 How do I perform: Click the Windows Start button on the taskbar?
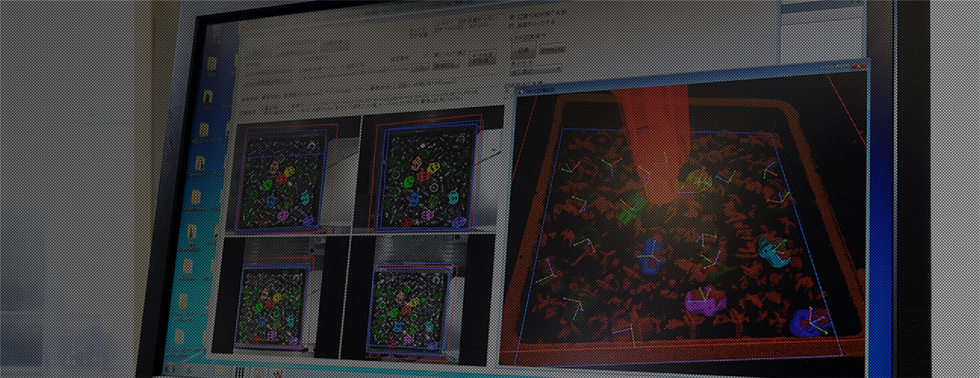[169, 367]
